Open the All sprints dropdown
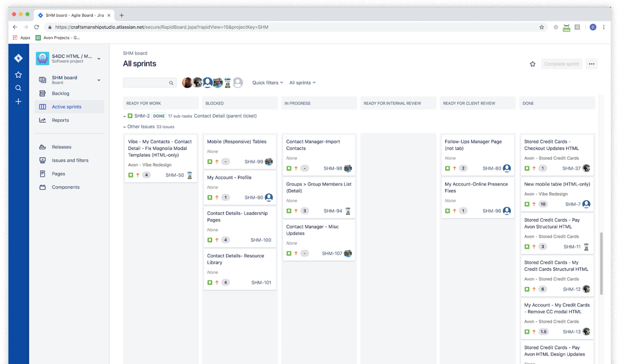The height and width of the screenshot is (364, 620). point(302,83)
